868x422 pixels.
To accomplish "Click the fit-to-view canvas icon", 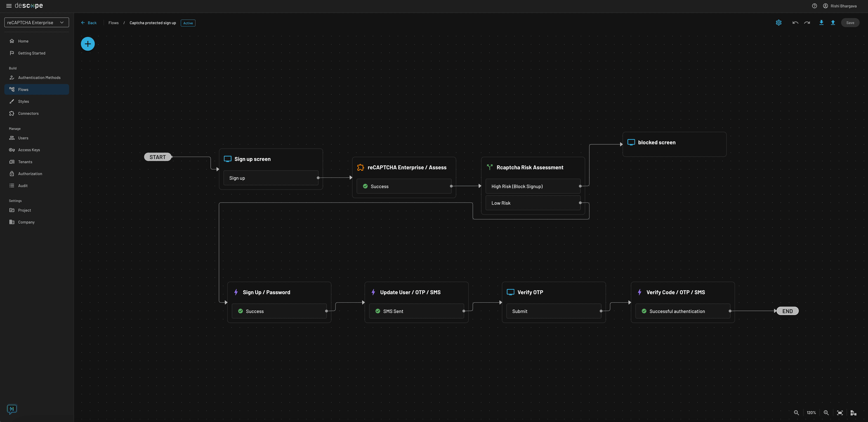I will pos(840,413).
